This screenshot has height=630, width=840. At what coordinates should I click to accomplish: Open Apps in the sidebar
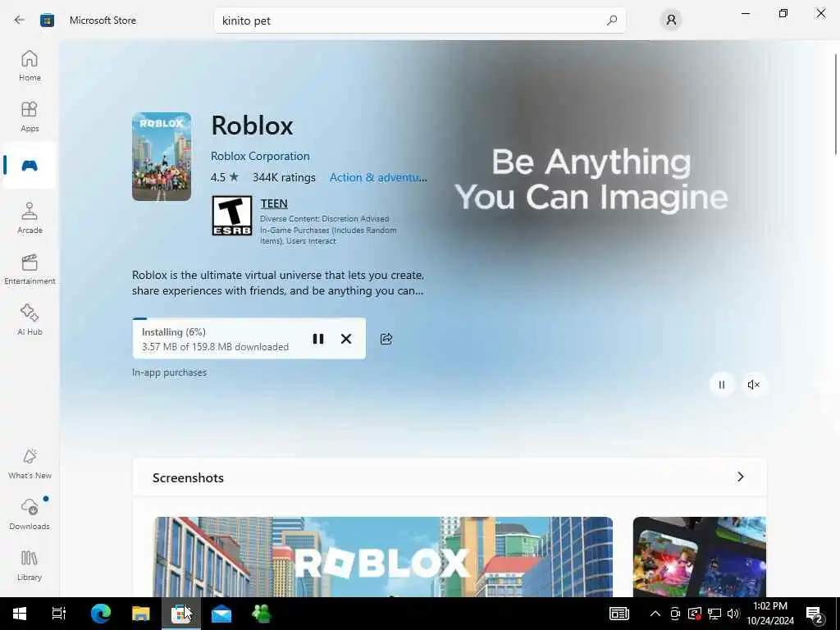click(30, 116)
